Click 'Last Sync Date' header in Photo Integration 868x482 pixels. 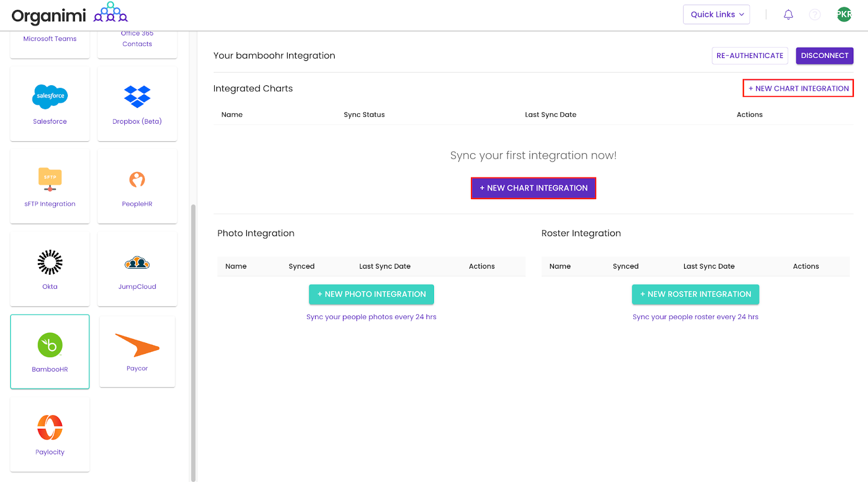click(x=385, y=267)
